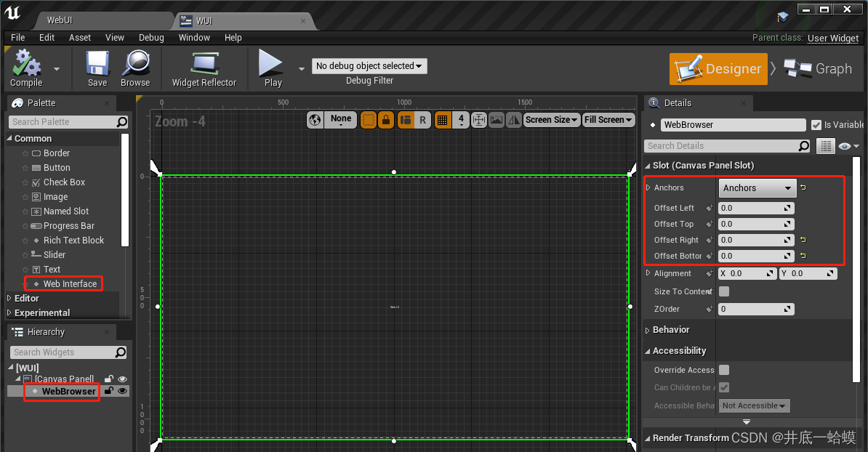
Task: Toggle dashed outline display in designer
Action: (368, 119)
